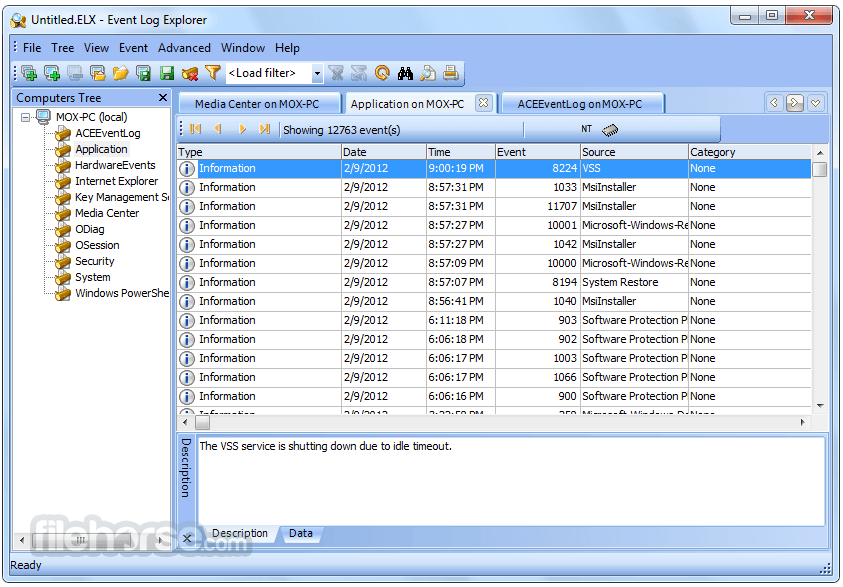Sort by the Category column header
This screenshot has height=587, width=843.
[x=750, y=152]
